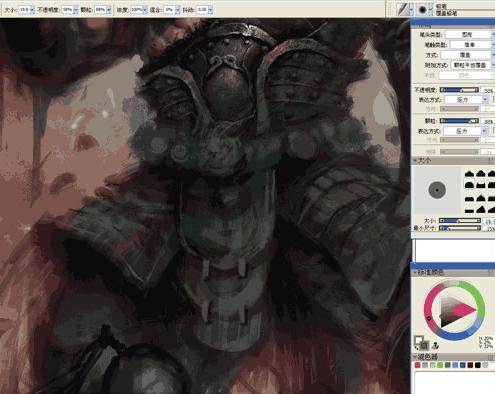
Task: Open the 笔触类型 stroke type combo box
Action: point(472,45)
